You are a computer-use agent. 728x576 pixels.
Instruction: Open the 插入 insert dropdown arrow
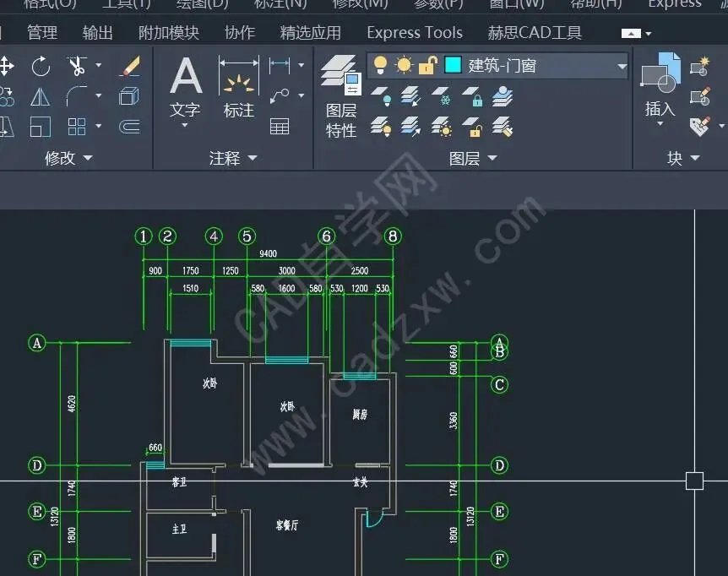tap(660, 124)
